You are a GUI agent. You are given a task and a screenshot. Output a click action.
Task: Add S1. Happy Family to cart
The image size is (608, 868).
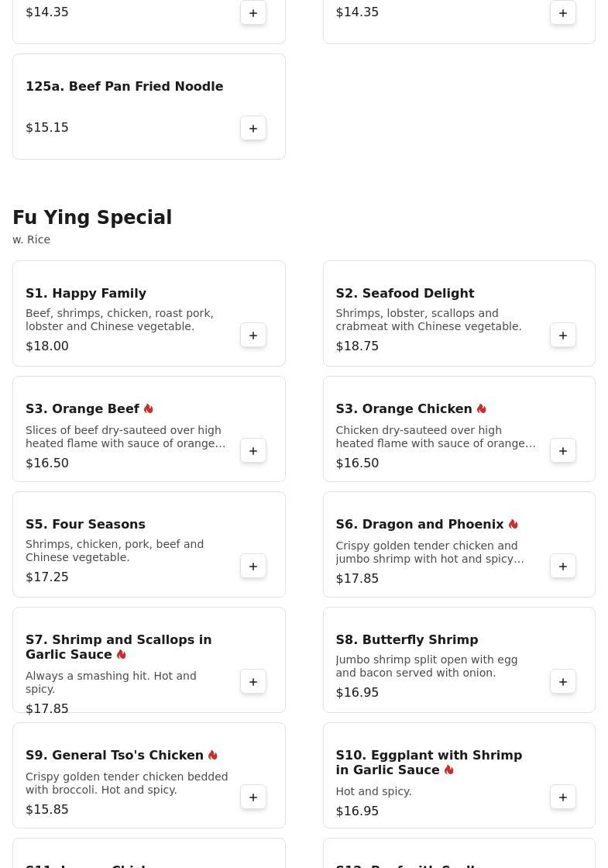click(x=253, y=336)
